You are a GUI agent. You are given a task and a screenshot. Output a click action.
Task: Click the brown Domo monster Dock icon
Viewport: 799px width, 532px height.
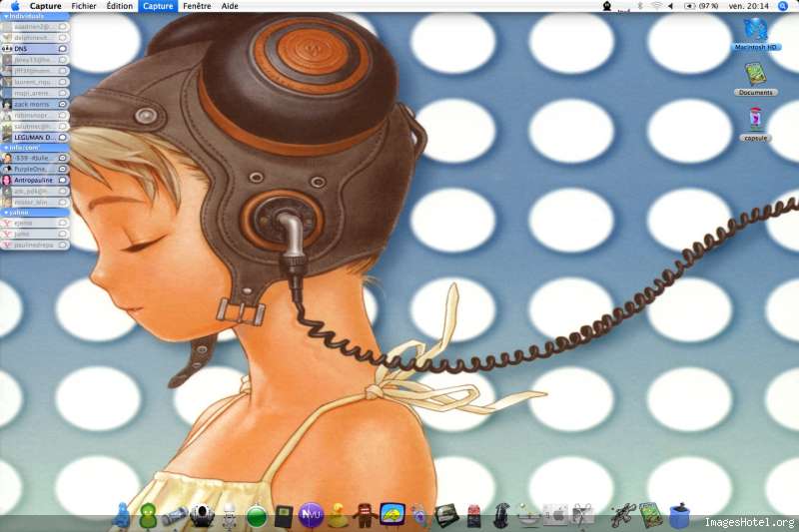pos(366,515)
